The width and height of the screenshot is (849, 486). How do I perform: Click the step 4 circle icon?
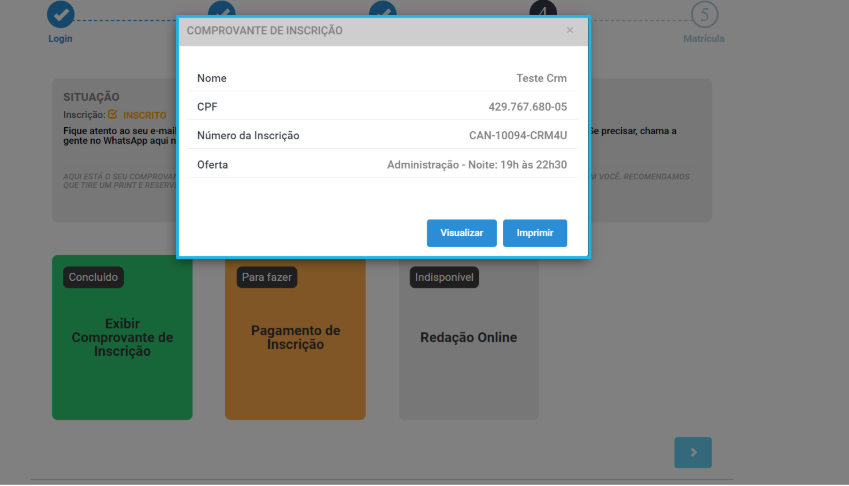(x=543, y=9)
